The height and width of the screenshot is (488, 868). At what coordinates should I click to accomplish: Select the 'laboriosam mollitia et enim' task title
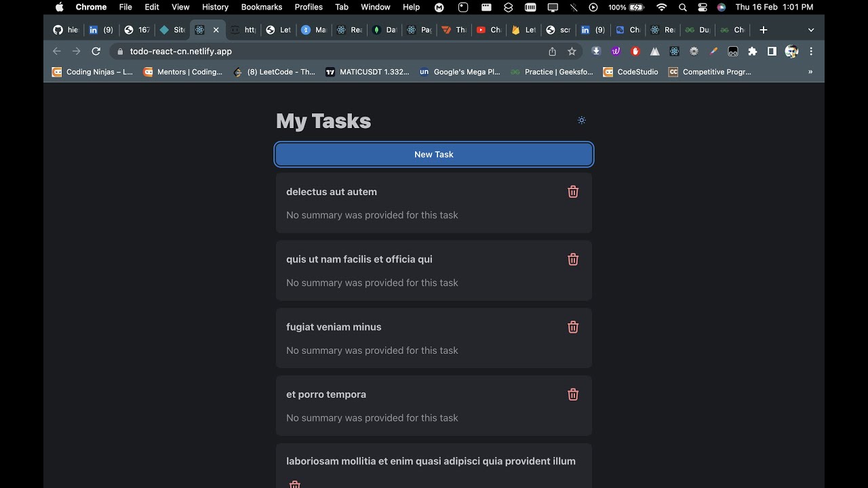tap(431, 461)
